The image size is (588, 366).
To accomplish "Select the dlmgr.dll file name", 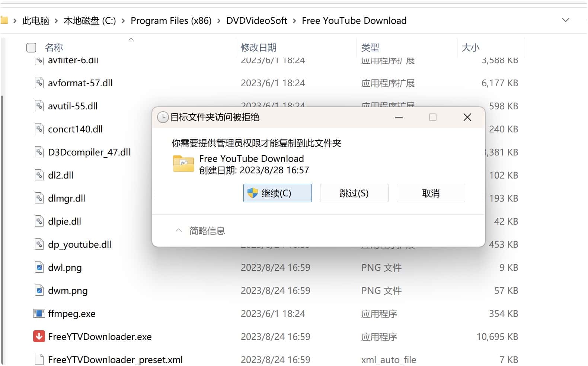I will pos(67,198).
